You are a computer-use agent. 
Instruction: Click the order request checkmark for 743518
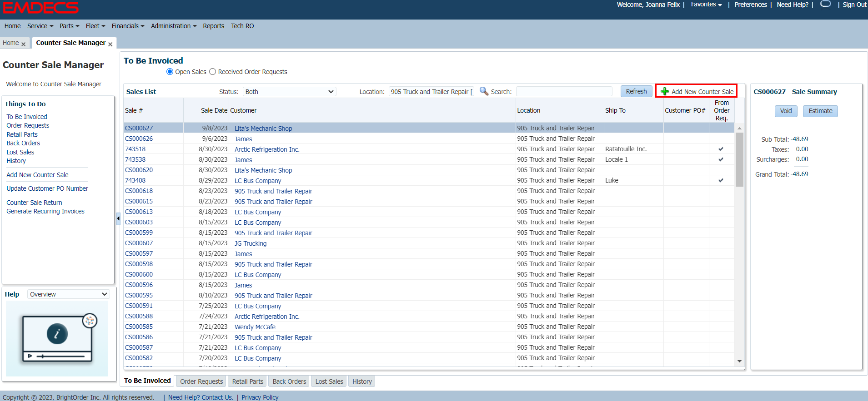(721, 149)
